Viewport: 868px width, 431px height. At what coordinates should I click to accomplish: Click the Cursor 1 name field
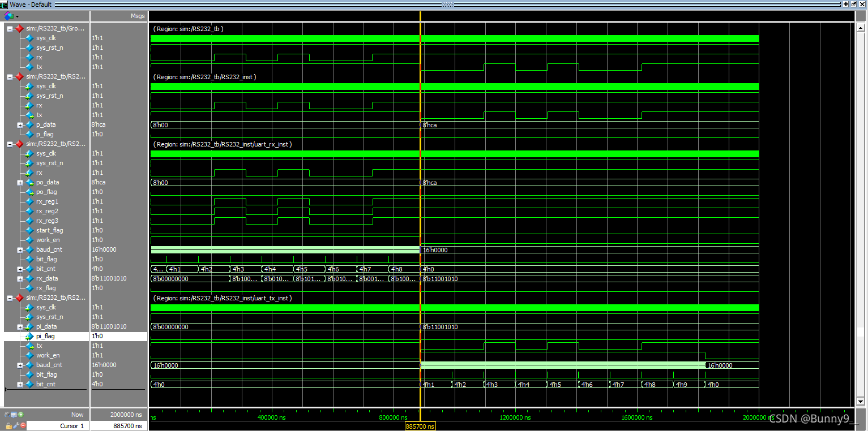[x=58, y=426]
